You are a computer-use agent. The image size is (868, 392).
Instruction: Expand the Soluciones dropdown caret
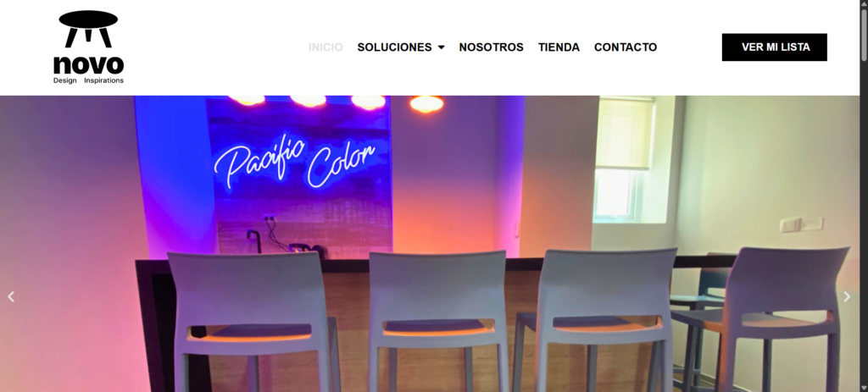pos(441,47)
